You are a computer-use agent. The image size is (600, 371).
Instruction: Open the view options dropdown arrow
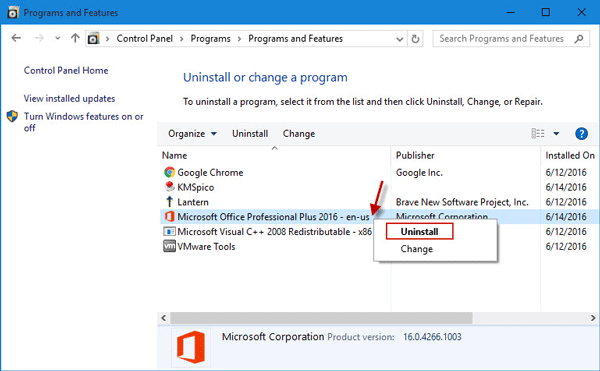coord(556,133)
